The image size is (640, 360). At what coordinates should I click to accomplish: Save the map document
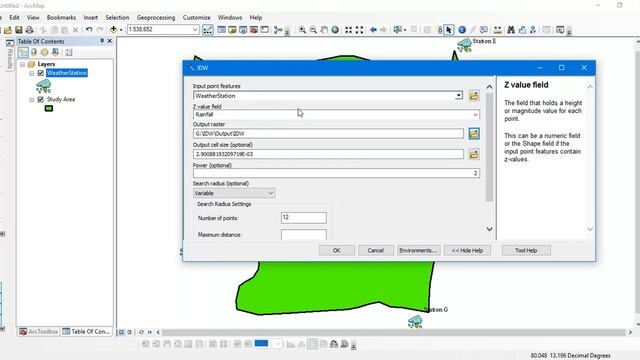pos(19,30)
